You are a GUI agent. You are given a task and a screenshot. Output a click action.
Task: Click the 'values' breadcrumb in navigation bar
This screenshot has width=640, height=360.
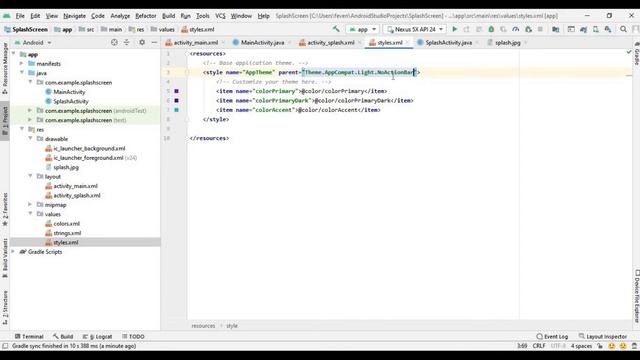point(166,29)
